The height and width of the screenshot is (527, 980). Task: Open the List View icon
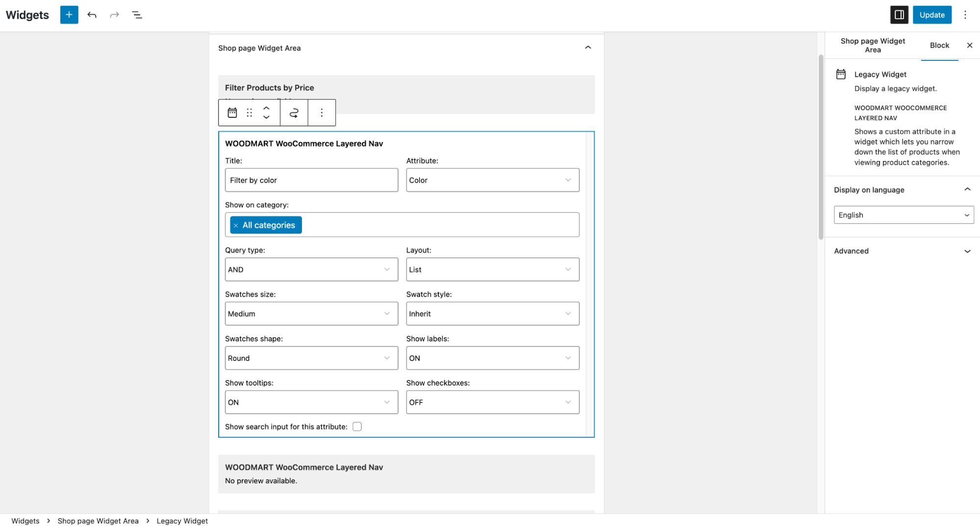(x=137, y=15)
